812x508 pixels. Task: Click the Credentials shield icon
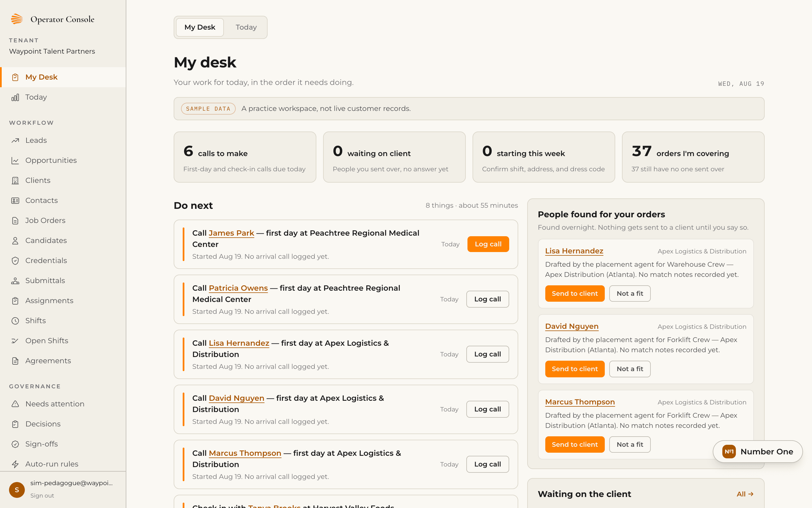coord(15,261)
